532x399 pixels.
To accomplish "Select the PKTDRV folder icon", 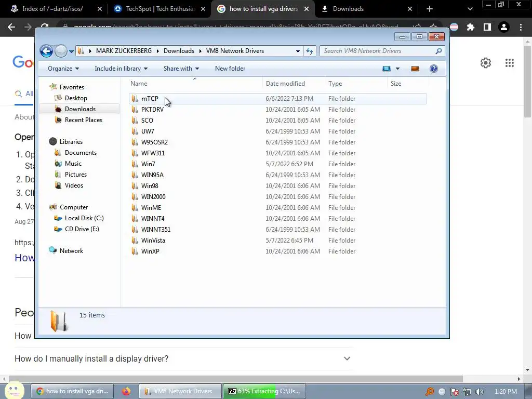I will 135,109.
